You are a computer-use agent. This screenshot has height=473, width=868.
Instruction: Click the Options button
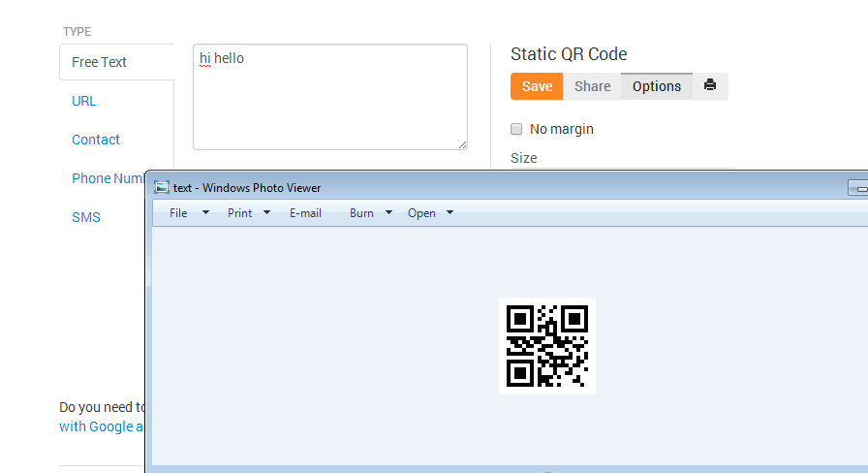point(657,86)
